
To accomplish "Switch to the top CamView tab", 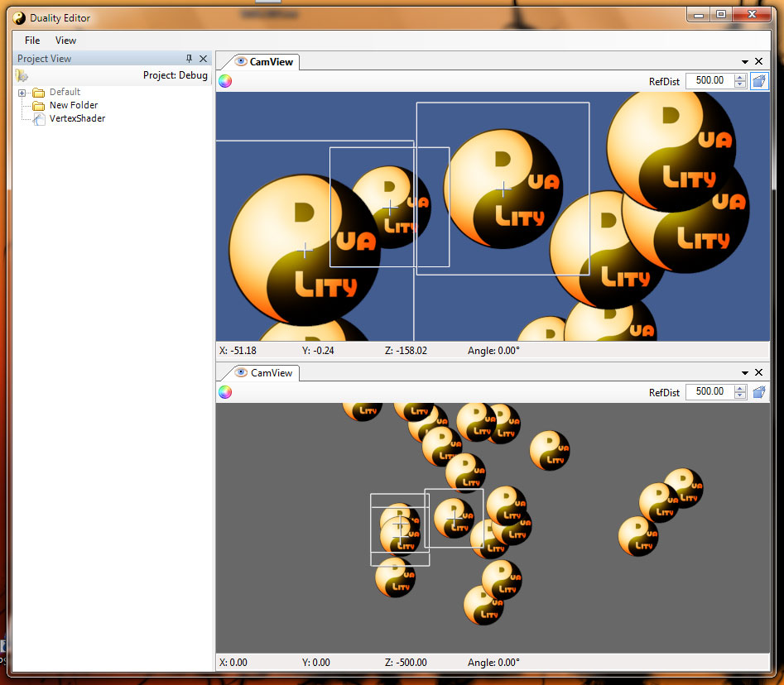I will pyautogui.click(x=264, y=62).
